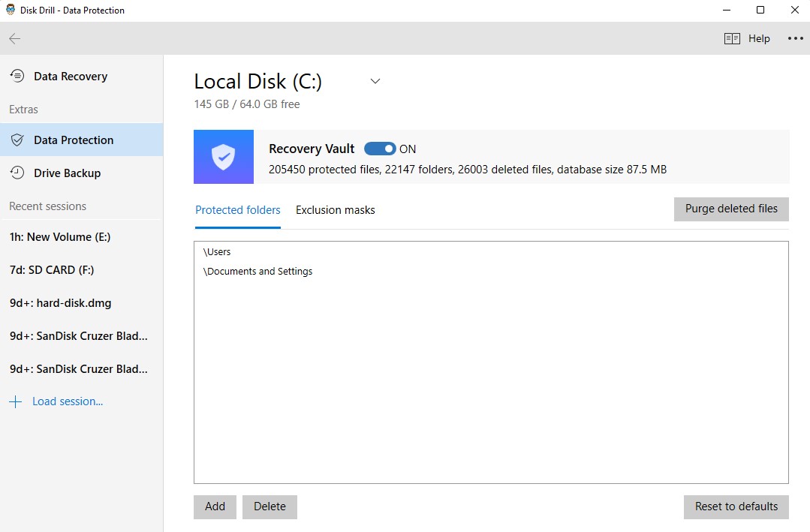Select Data Protection in sidebar
Viewport: 810px width, 532px height.
82,140
